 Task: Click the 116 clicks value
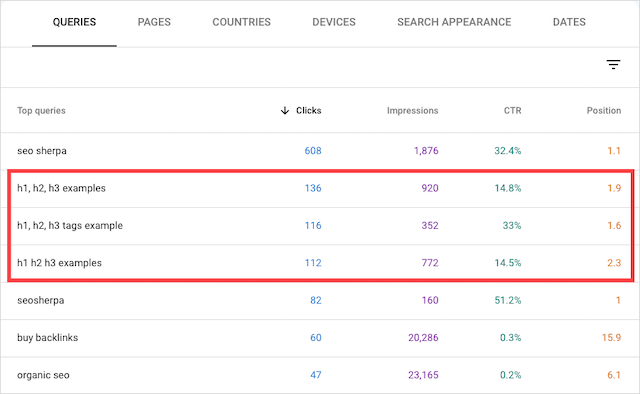point(313,225)
